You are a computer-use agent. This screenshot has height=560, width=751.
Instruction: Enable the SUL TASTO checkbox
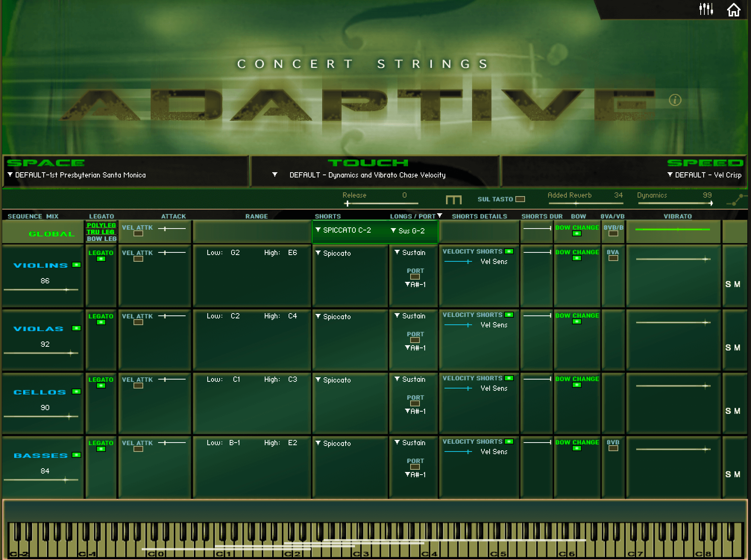point(520,199)
